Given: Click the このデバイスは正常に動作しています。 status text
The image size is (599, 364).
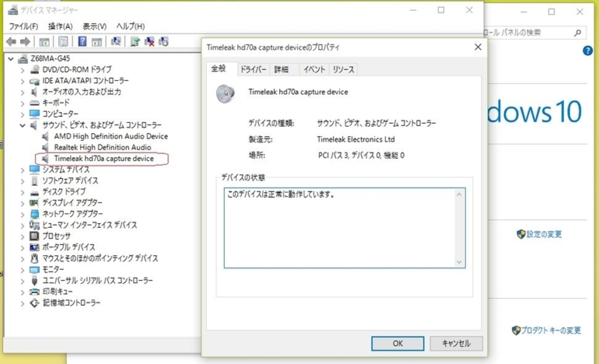Looking at the screenshot, I should click(280, 194).
